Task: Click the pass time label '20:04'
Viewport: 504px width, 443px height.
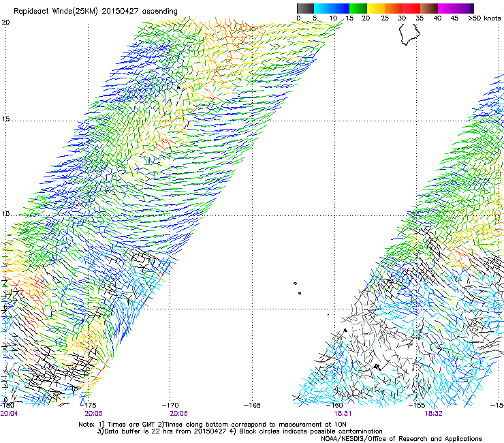Action: click(x=10, y=414)
